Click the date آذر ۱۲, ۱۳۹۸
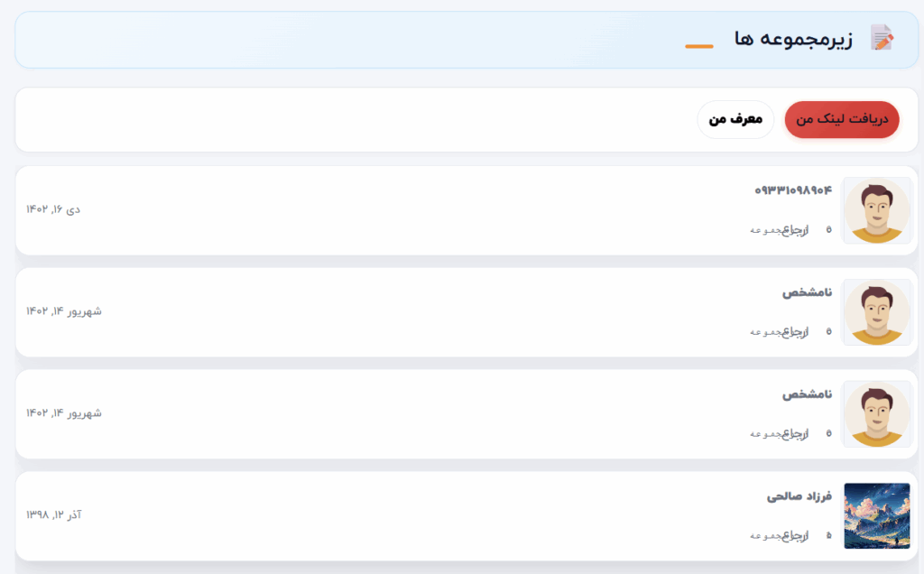This screenshot has height=574, width=924. (54, 514)
